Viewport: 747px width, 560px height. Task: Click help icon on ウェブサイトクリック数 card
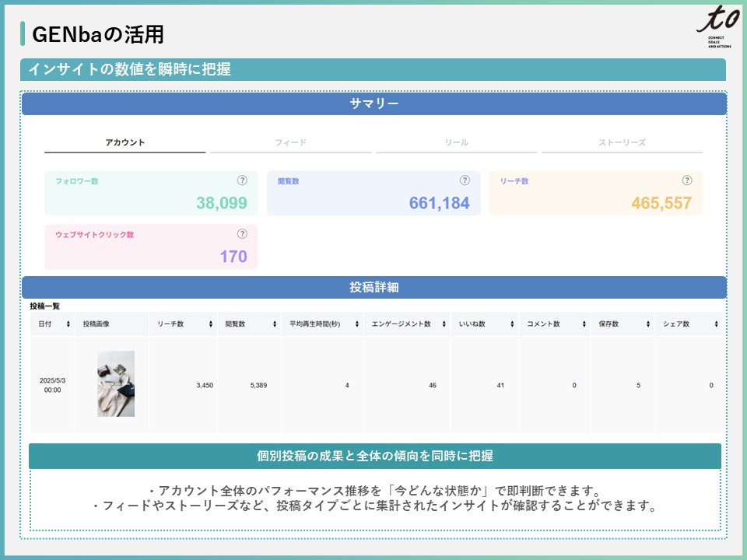tap(242, 233)
